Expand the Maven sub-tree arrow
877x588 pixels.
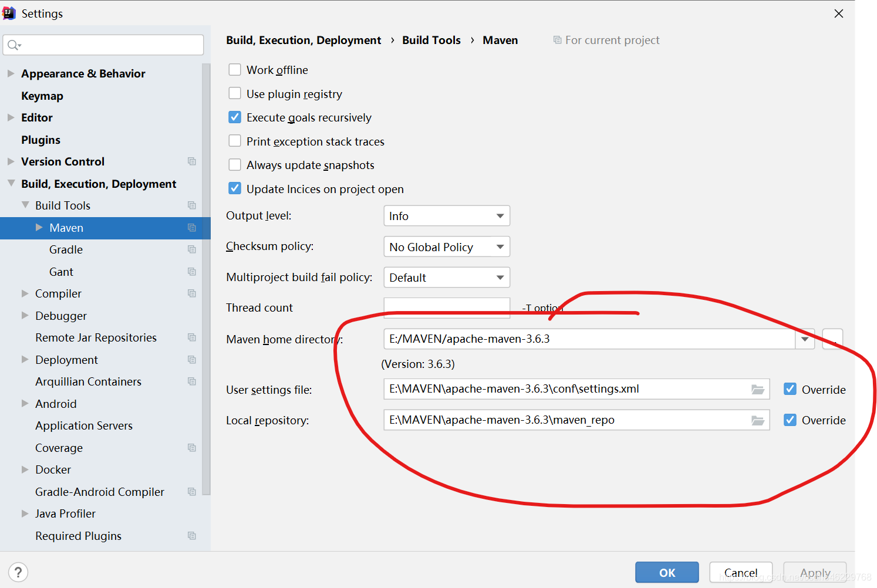(x=39, y=227)
